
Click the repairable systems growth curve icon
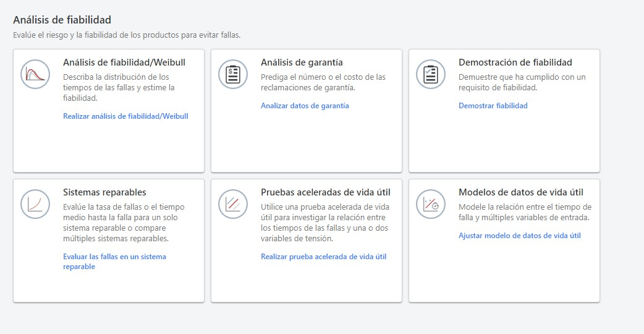pos(35,204)
